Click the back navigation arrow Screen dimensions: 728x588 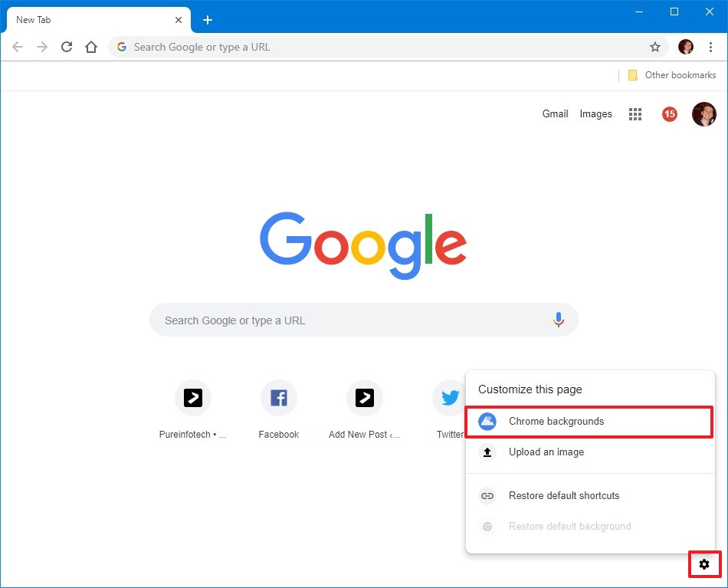17,47
